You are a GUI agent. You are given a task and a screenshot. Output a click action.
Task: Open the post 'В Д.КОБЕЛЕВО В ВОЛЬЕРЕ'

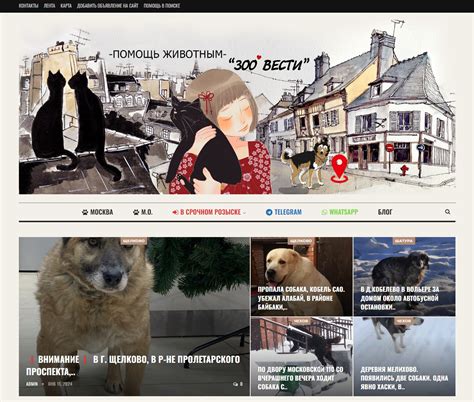(x=400, y=298)
